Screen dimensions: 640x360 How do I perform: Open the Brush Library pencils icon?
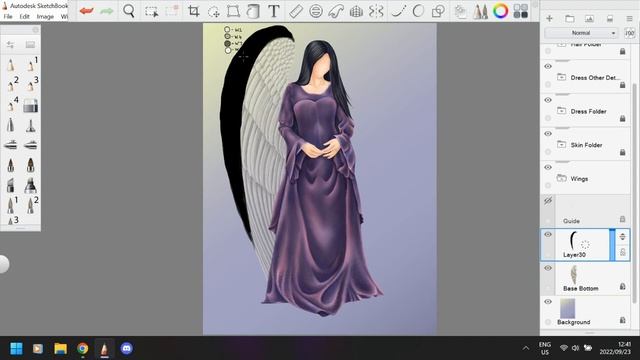click(x=481, y=11)
